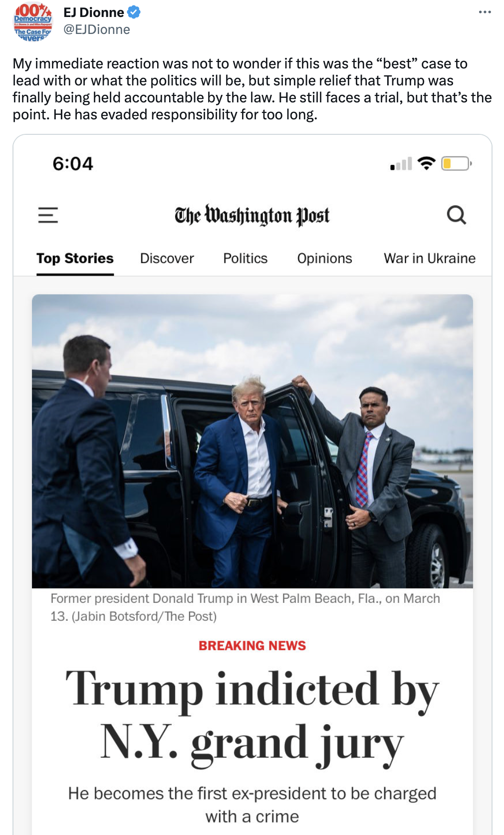Select the Top Stories tab

[75, 258]
